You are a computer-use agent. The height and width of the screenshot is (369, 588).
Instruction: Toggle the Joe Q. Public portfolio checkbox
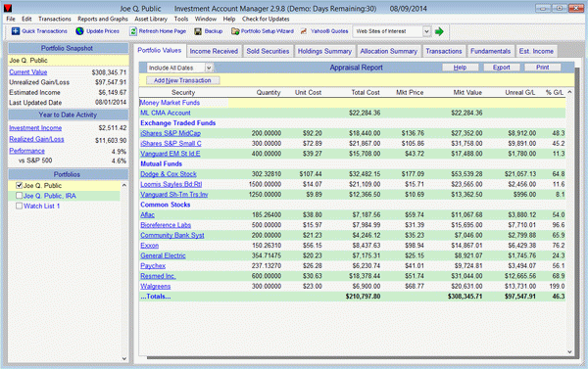tap(20, 185)
